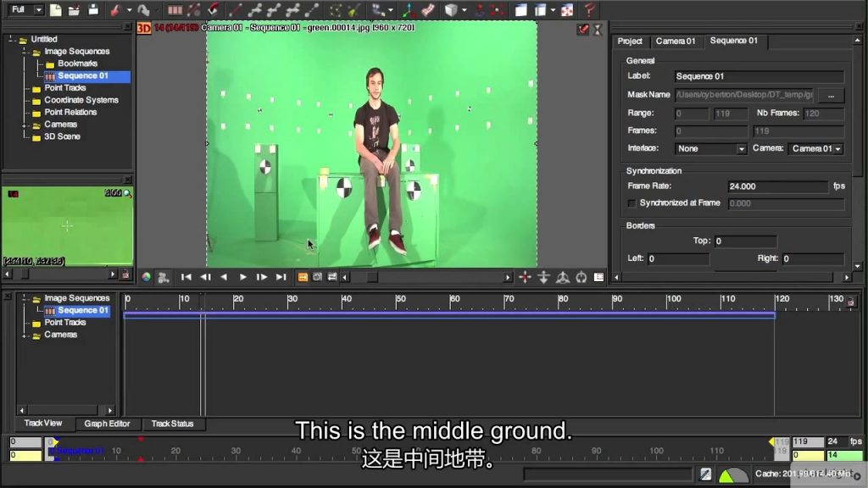Click the browse button next to Mask Name
Image resolution: width=868 pixels, height=488 pixels.
coord(830,95)
